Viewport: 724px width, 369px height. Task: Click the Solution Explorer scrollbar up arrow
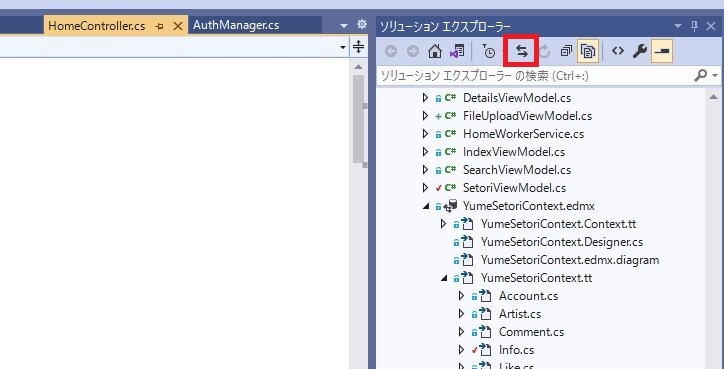pos(713,97)
